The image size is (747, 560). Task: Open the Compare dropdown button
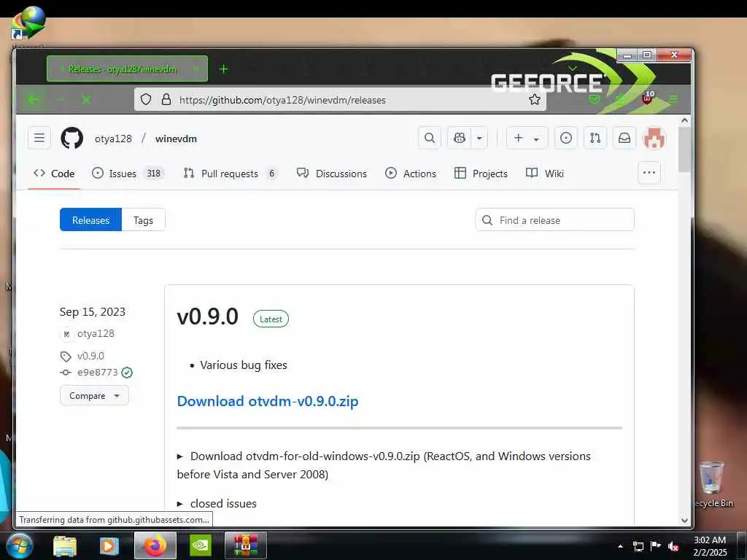click(x=94, y=396)
